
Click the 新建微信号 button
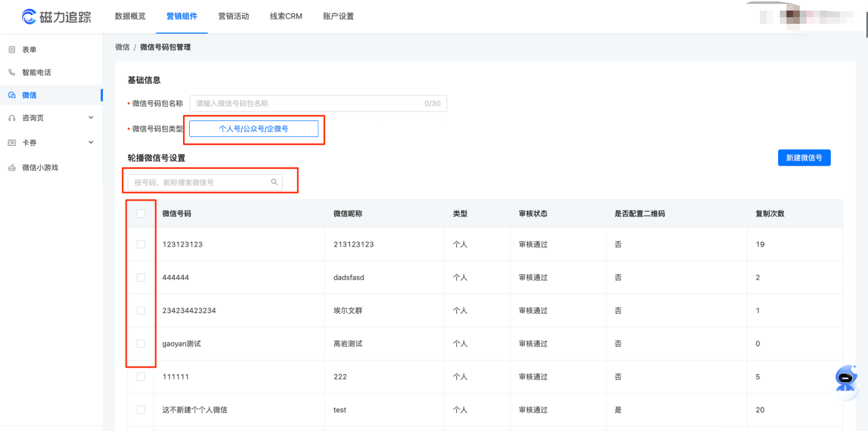pyautogui.click(x=804, y=158)
